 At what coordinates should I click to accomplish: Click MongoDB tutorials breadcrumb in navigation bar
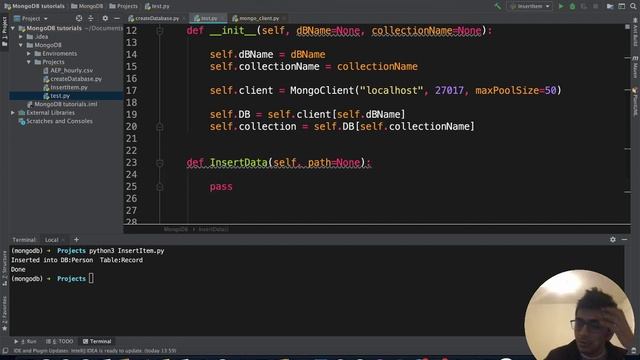[x=34, y=6]
